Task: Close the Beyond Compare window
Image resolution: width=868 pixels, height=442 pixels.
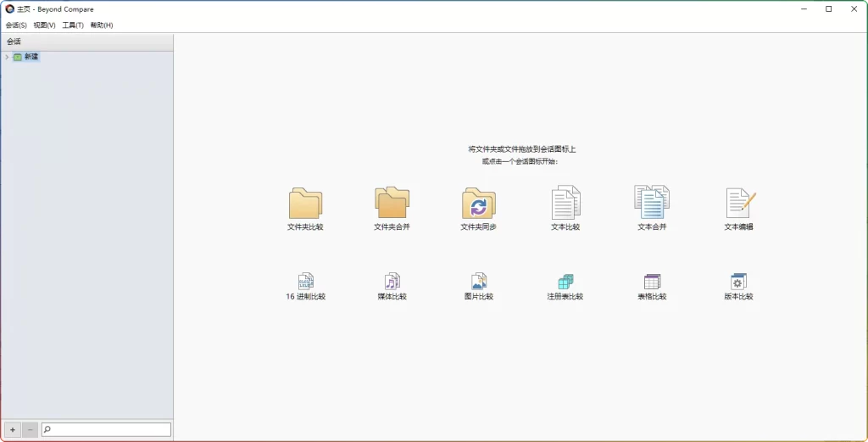Action: point(854,8)
